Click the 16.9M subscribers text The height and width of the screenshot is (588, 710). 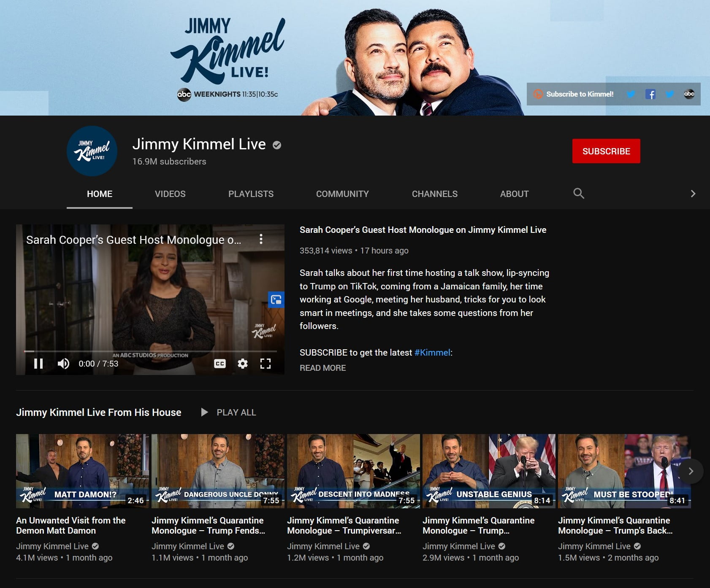(169, 162)
